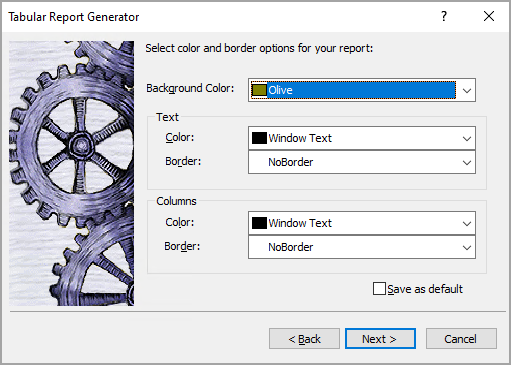Image resolution: width=511 pixels, height=365 pixels.
Task: Click the Save as default label text
Action: pyautogui.click(x=425, y=289)
